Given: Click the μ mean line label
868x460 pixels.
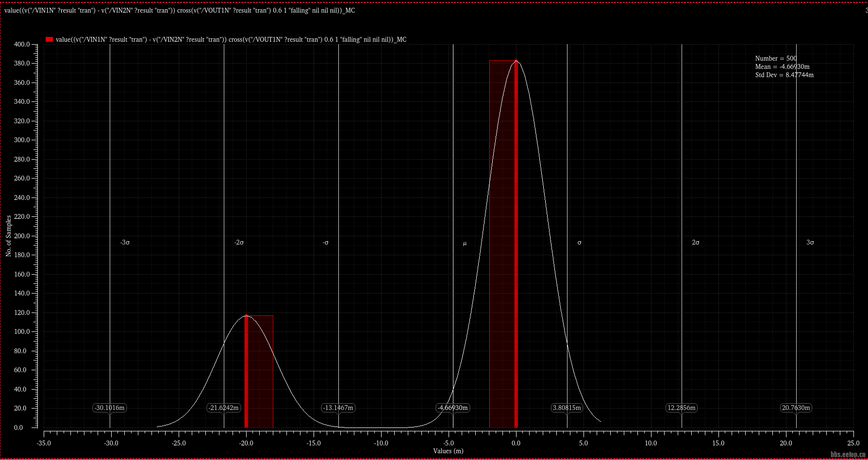Looking at the screenshot, I should (x=465, y=243).
